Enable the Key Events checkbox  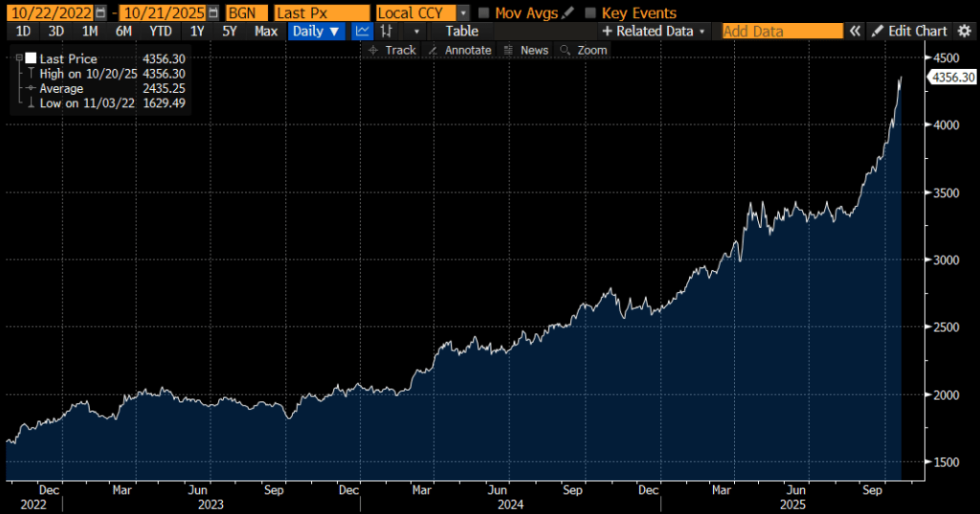[590, 13]
